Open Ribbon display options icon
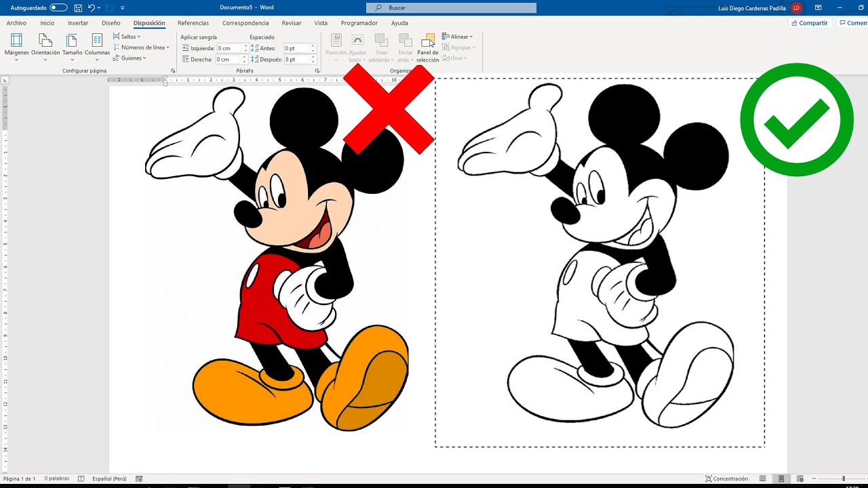 click(818, 7)
